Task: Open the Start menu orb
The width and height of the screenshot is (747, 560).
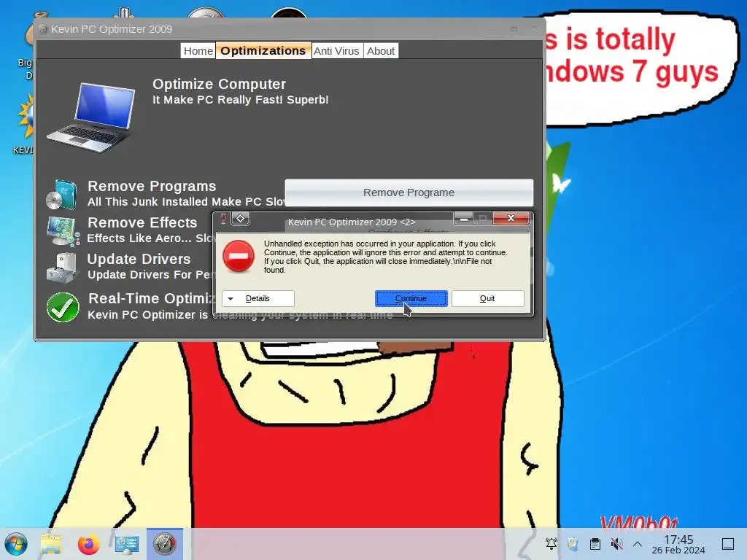Action: [16, 544]
